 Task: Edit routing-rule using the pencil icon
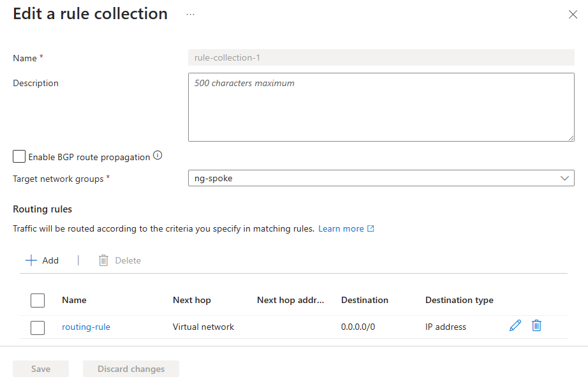pos(515,325)
